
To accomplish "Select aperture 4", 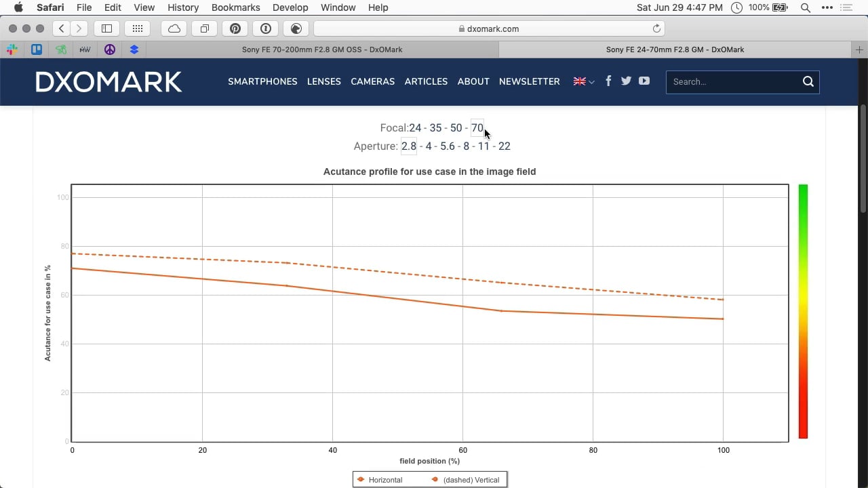I will [x=429, y=146].
